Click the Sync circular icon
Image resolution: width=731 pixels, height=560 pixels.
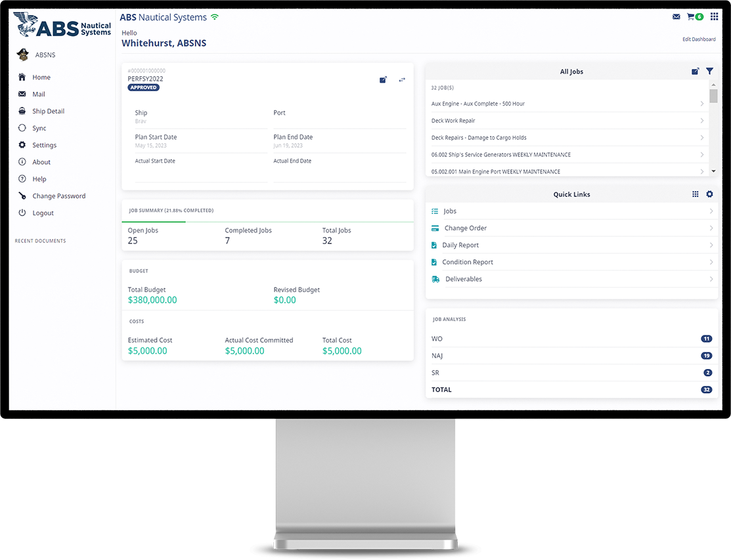tap(22, 127)
